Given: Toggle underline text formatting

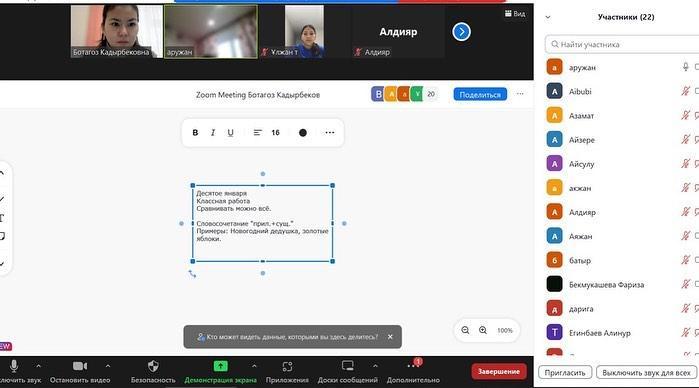Looking at the screenshot, I should (230, 132).
